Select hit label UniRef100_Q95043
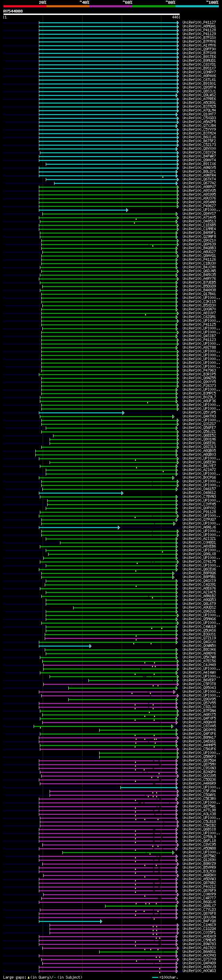The height and width of the screenshot is (980, 222). (x=199, y=688)
